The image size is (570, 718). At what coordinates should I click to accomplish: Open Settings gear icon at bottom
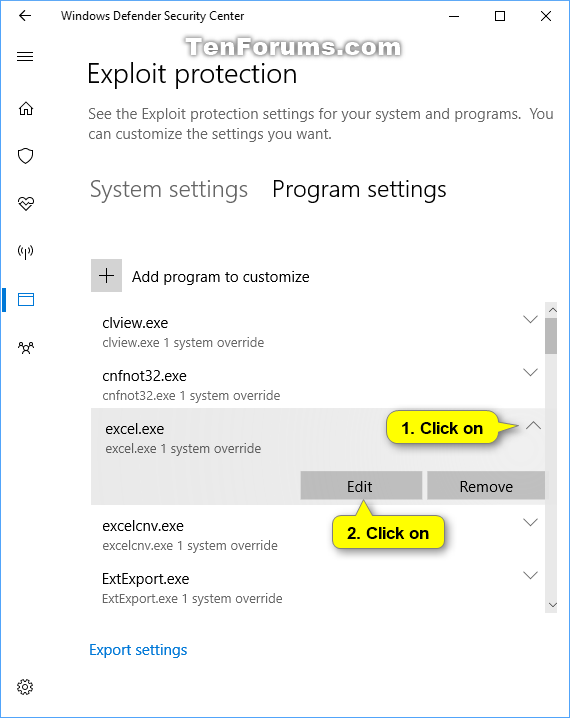point(25,686)
